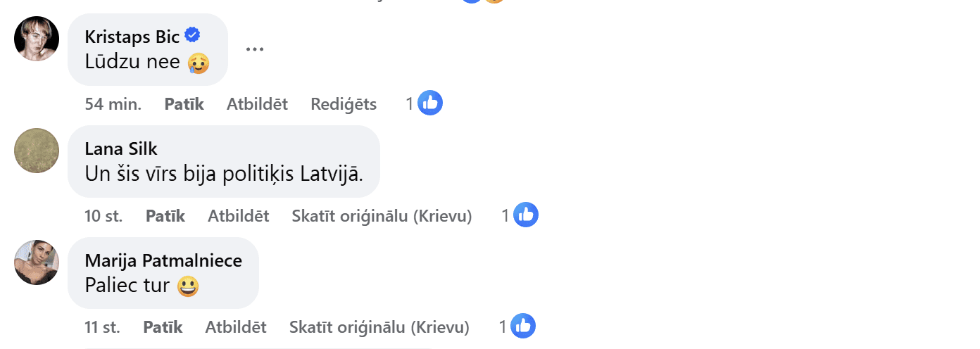
Task: Reply to Lana Silk's comment via Atbildēt
Action: [x=238, y=216]
